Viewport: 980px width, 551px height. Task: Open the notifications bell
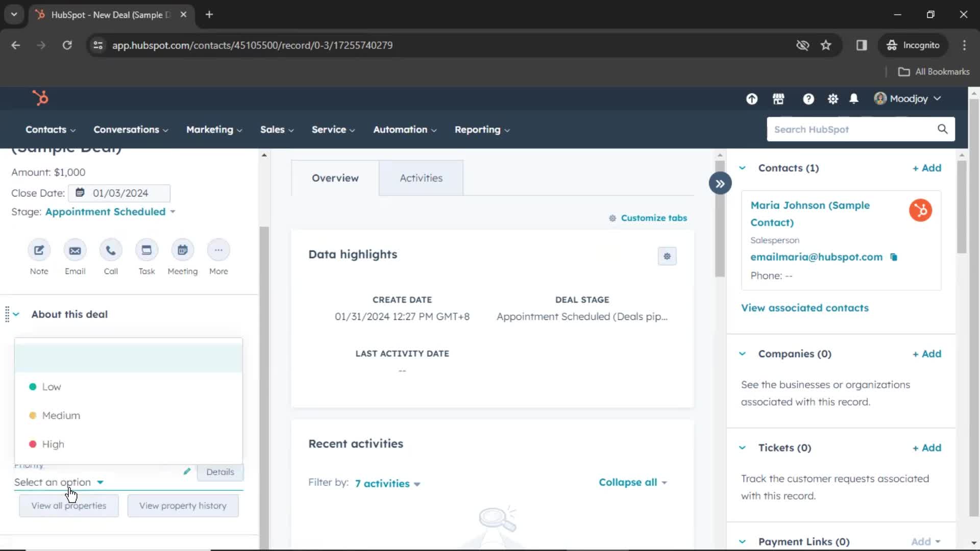point(854,99)
